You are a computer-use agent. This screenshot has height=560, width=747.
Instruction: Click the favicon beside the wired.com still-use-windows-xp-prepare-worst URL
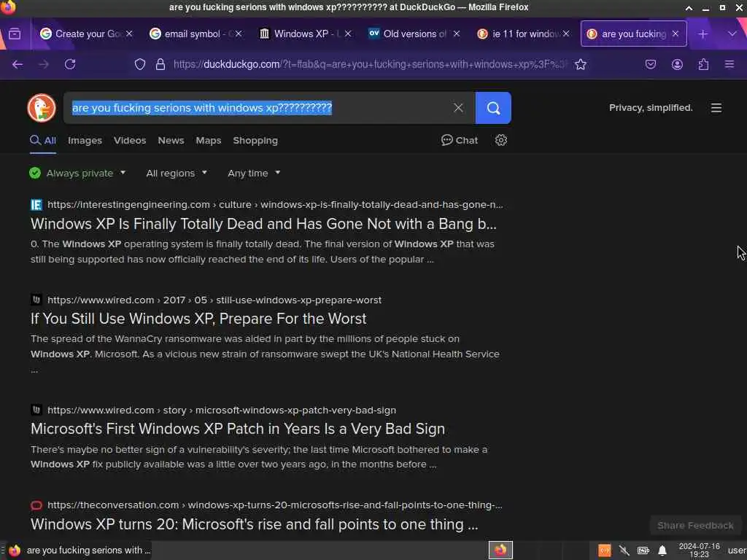coord(36,300)
